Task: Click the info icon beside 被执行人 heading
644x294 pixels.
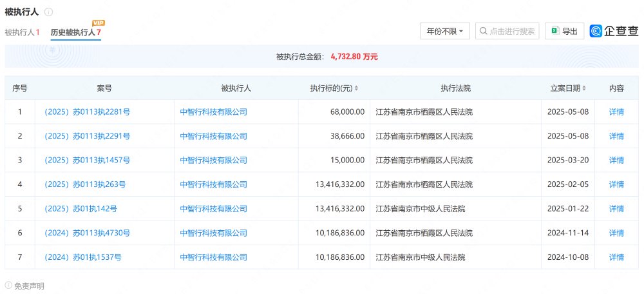Action: pos(48,12)
